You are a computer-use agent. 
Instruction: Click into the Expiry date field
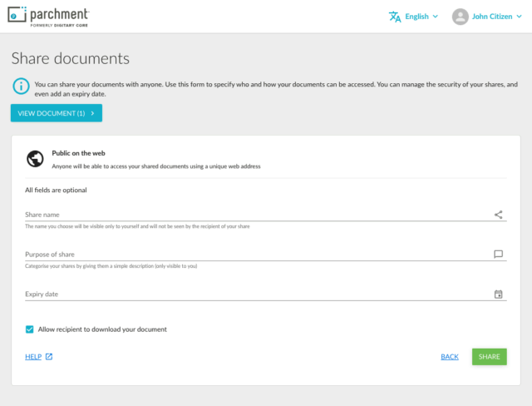pos(249,294)
